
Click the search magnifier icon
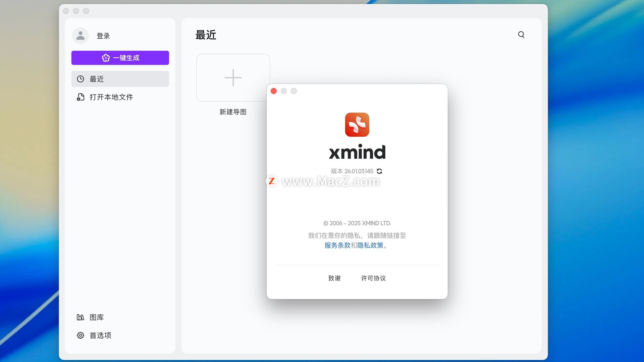coord(521,35)
